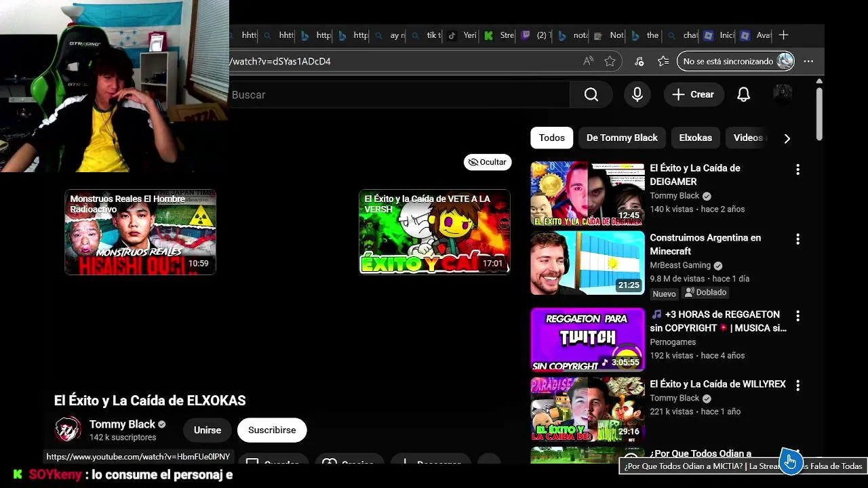Viewport: 868px width, 488px height.
Task: Open Tommy Black channel name under video title
Action: click(x=122, y=424)
